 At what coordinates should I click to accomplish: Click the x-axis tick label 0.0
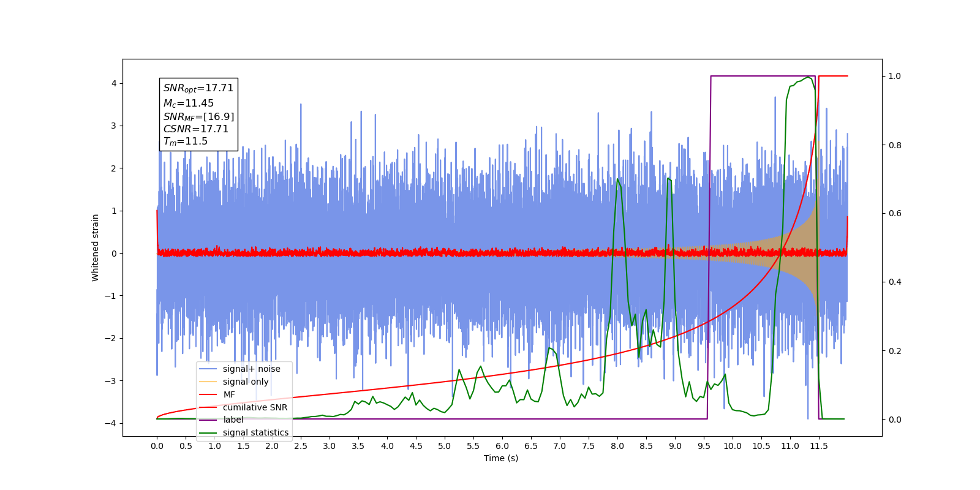click(x=157, y=446)
